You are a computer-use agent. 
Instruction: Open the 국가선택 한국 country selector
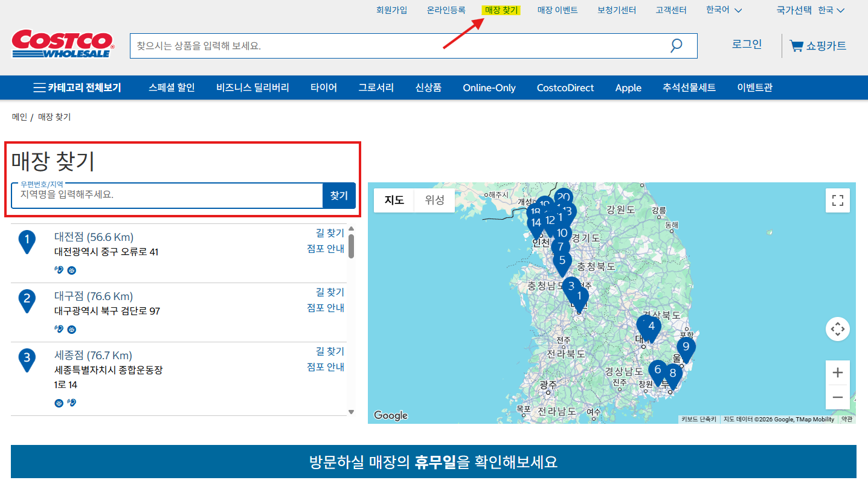pyautogui.click(x=810, y=10)
